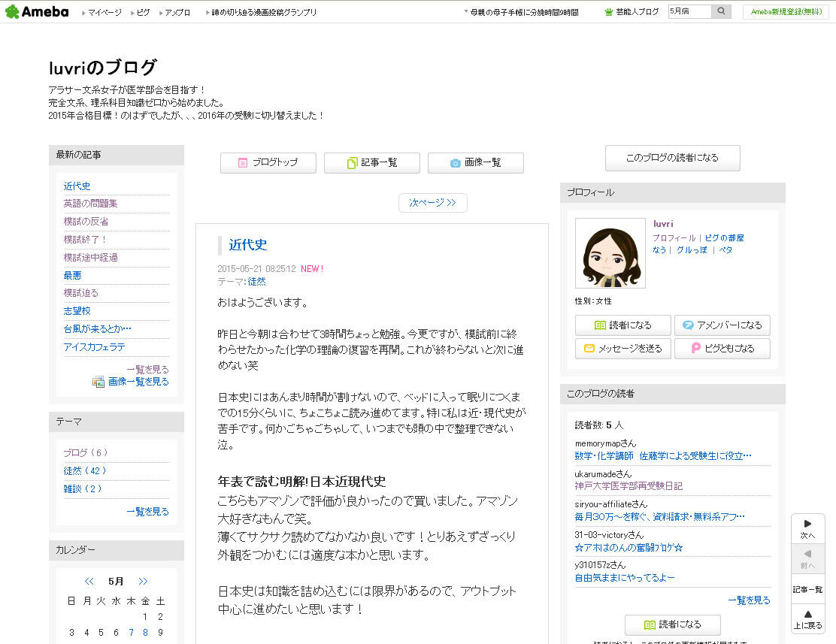Click lower 読者になる button under readers
This screenshot has width=836, height=644.
[x=673, y=624]
